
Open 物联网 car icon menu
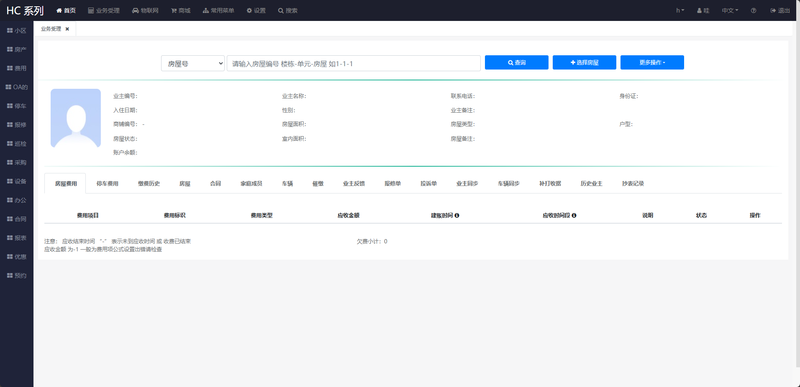tap(145, 10)
